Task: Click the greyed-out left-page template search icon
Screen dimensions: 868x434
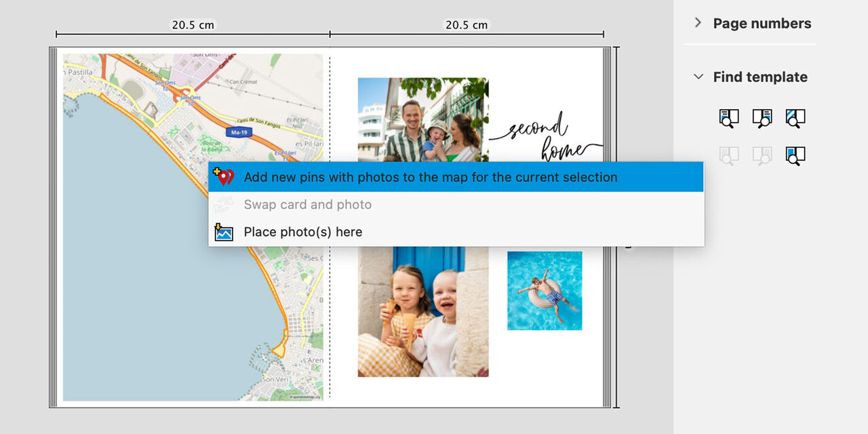Action: (x=729, y=156)
